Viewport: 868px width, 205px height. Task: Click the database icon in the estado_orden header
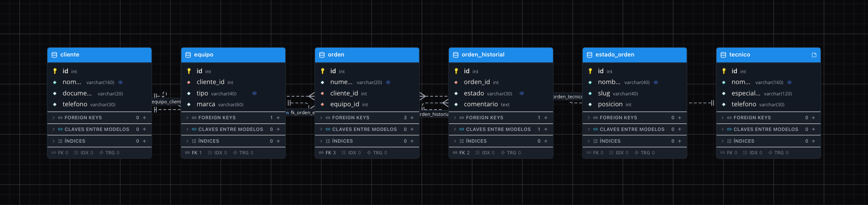point(589,55)
